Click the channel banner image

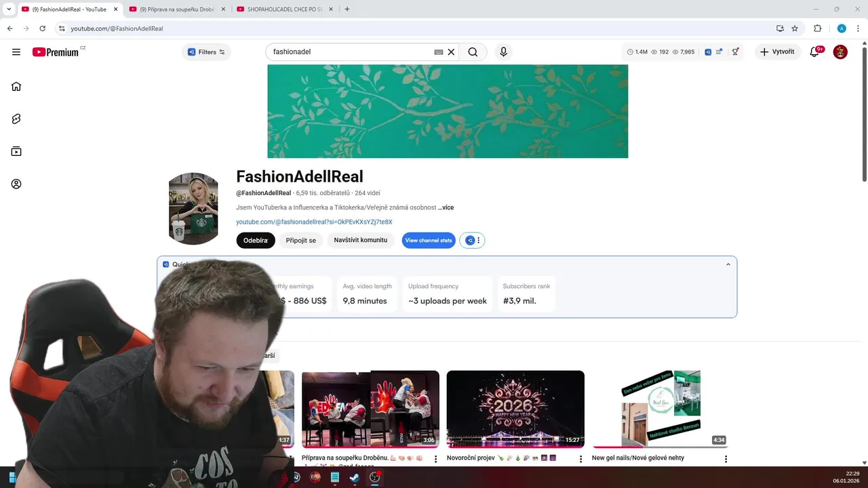pyautogui.click(x=448, y=111)
